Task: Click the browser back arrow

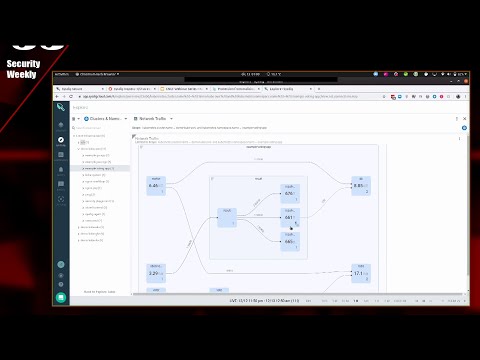Action: [x=57, y=97]
